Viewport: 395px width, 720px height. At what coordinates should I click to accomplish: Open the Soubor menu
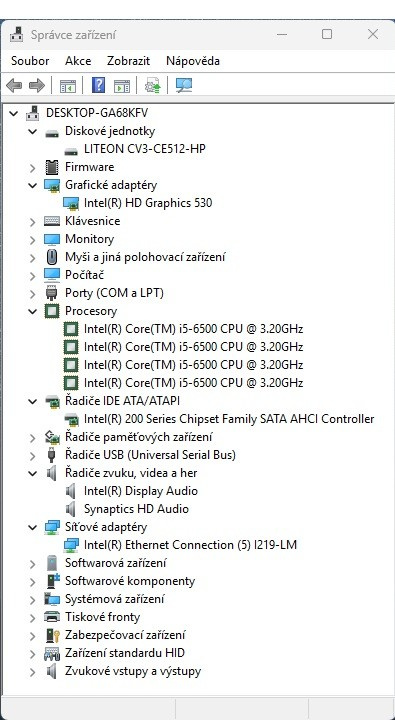[x=30, y=61]
